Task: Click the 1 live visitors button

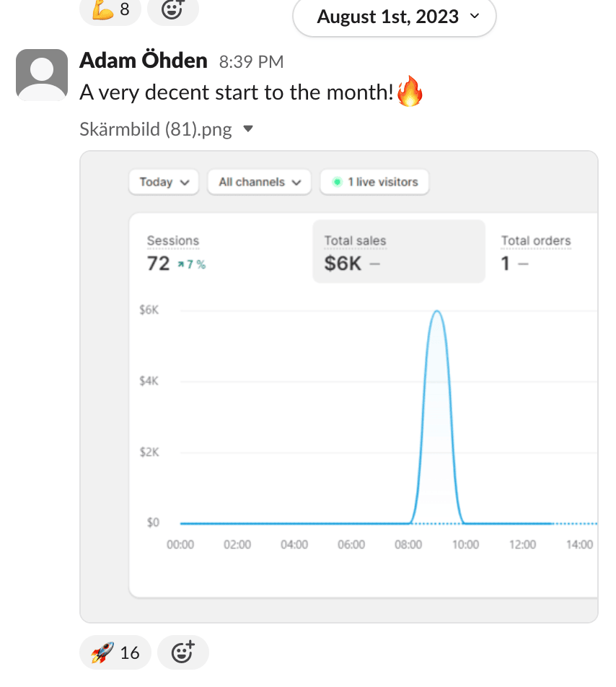Action: [374, 183]
